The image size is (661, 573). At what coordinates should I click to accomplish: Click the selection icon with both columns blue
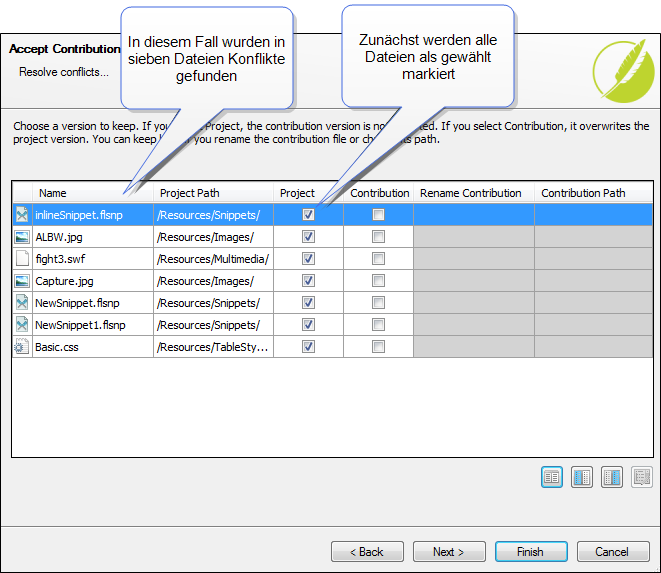click(x=611, y=477)
